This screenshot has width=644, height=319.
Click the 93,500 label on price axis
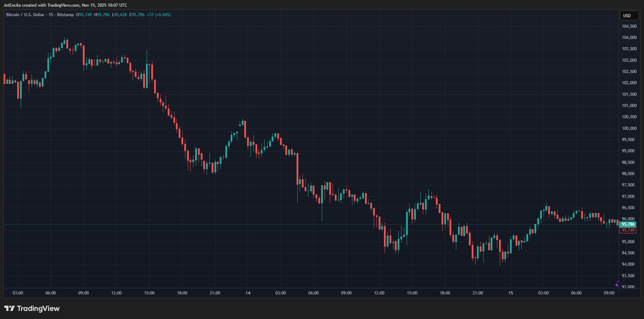(x=629, y=276)
